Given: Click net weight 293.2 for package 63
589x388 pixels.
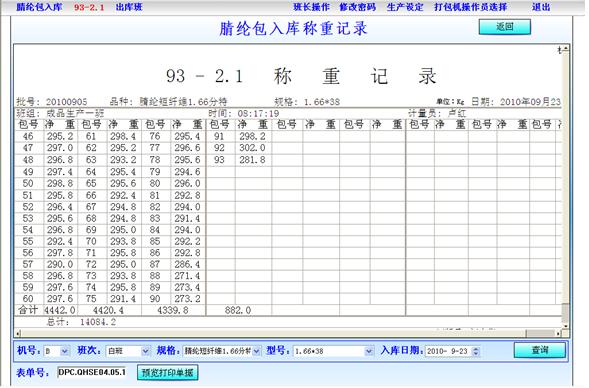Looking at the screenshot, I should pos(123,160).
